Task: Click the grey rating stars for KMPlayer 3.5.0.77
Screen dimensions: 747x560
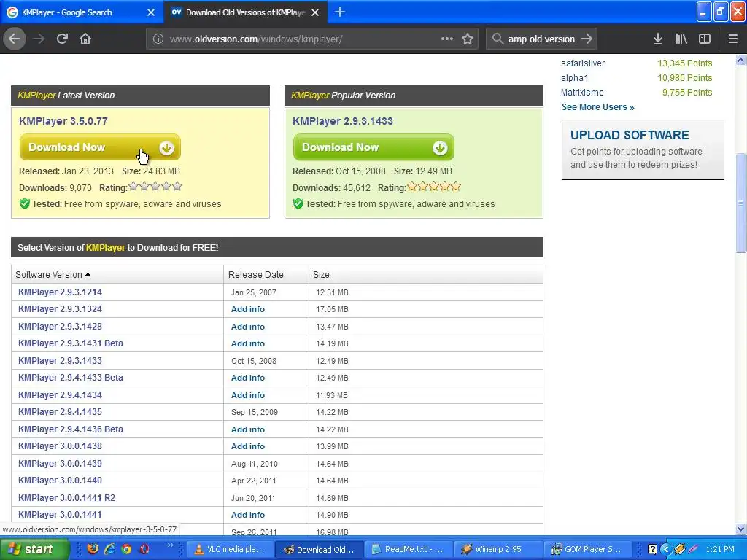Action: (155, 187)
